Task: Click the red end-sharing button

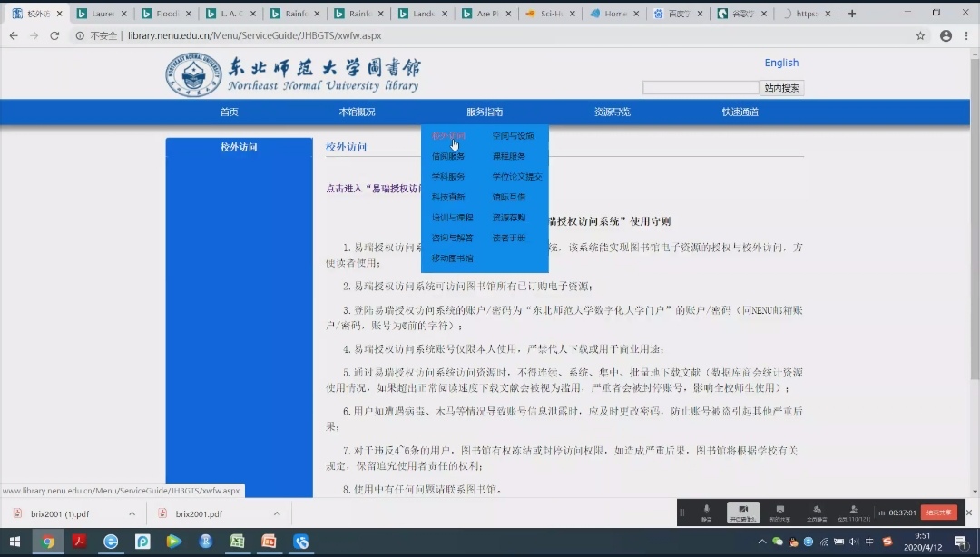Action: click(938, 513)
